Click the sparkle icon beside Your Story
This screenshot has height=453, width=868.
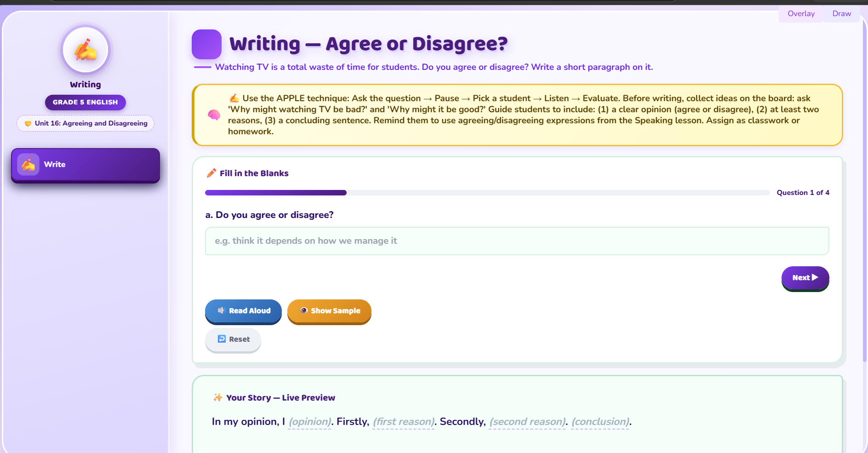click(218, 397)
